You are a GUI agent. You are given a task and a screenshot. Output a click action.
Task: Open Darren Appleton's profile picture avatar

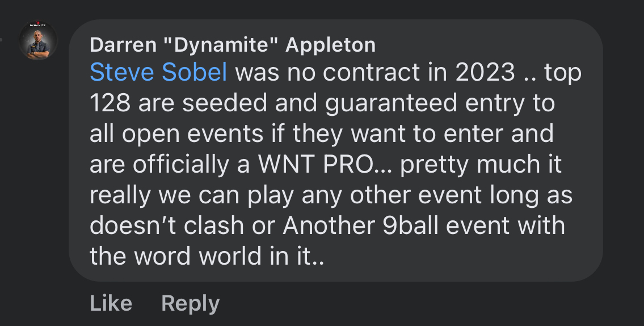(38, 41)
